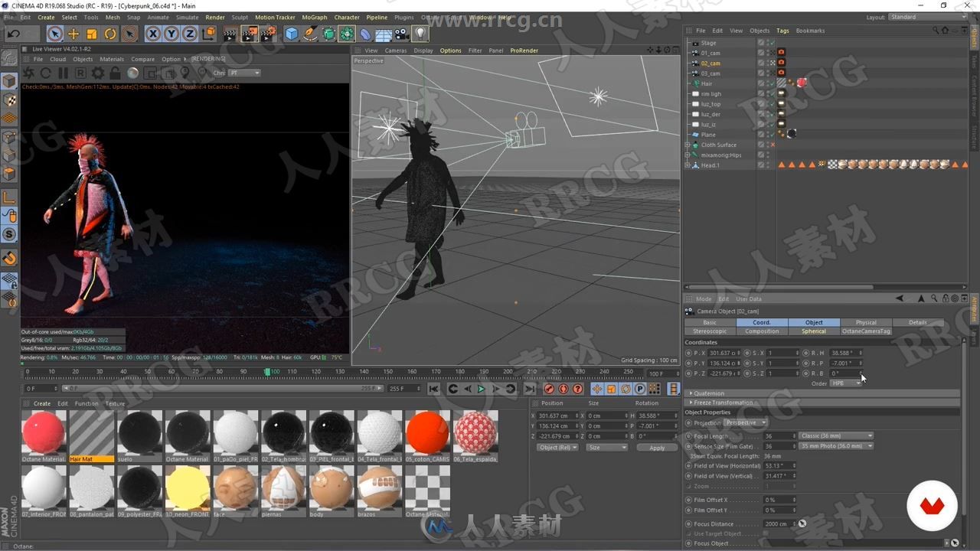Open the Live Viewer Objects menu
Screen dimensions: 980x551
pyautogui.click(x=83, y=59)
